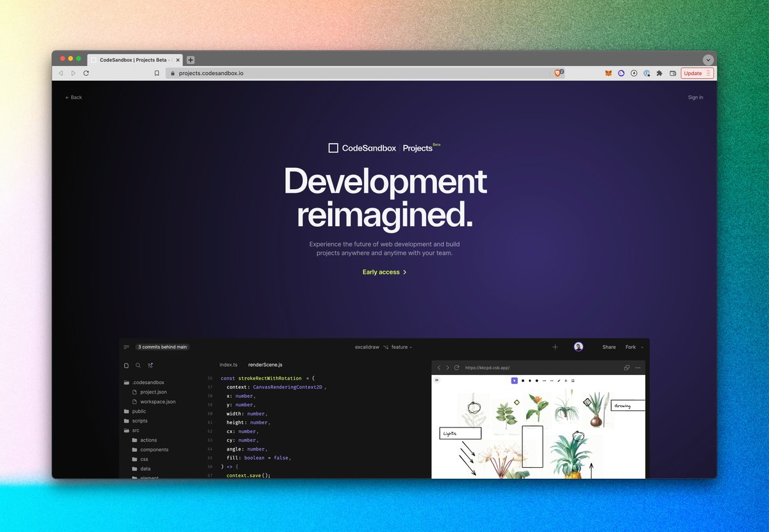Click the context.save() code line

249,475
